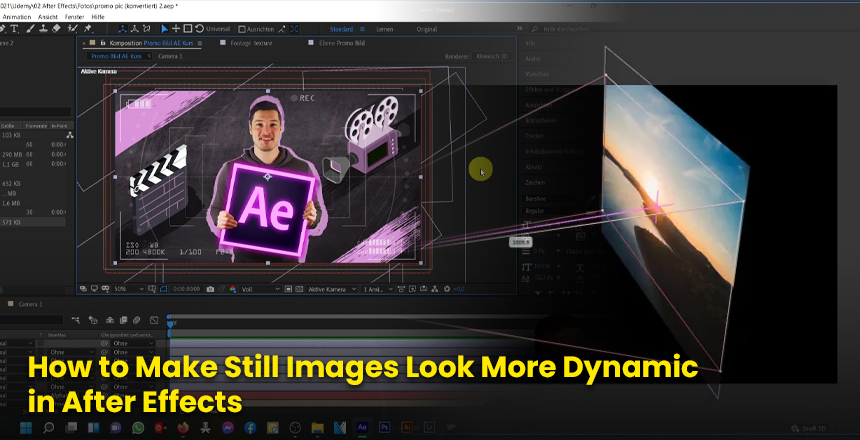Toggle the shy layers icon in timeline
860x440 pixels.
110,319
